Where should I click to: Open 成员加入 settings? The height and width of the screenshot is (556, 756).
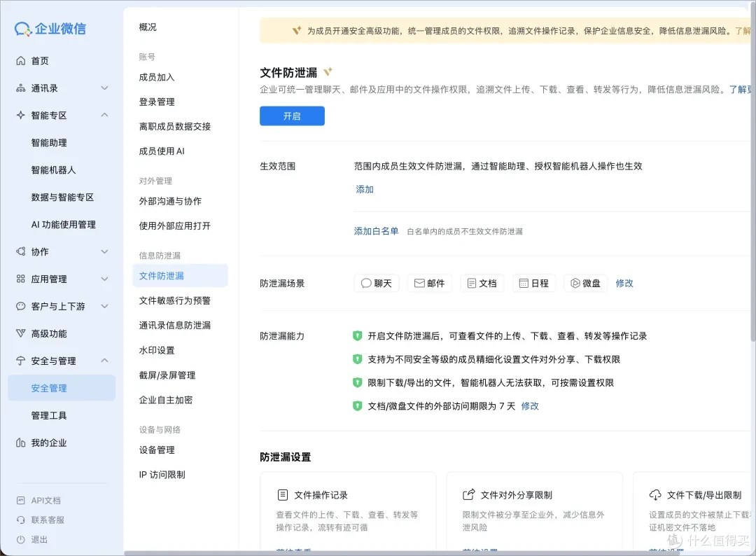[157, 77]
